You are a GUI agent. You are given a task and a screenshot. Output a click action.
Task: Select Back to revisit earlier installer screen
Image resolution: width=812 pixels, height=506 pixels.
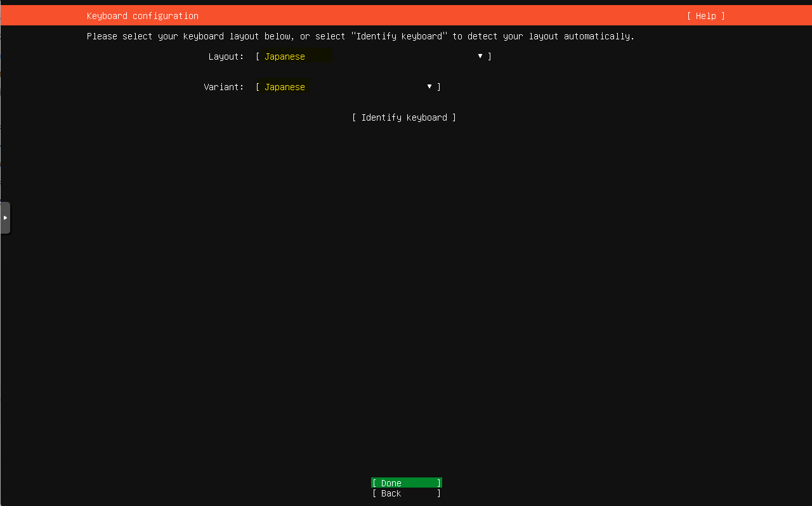(406, 493)
